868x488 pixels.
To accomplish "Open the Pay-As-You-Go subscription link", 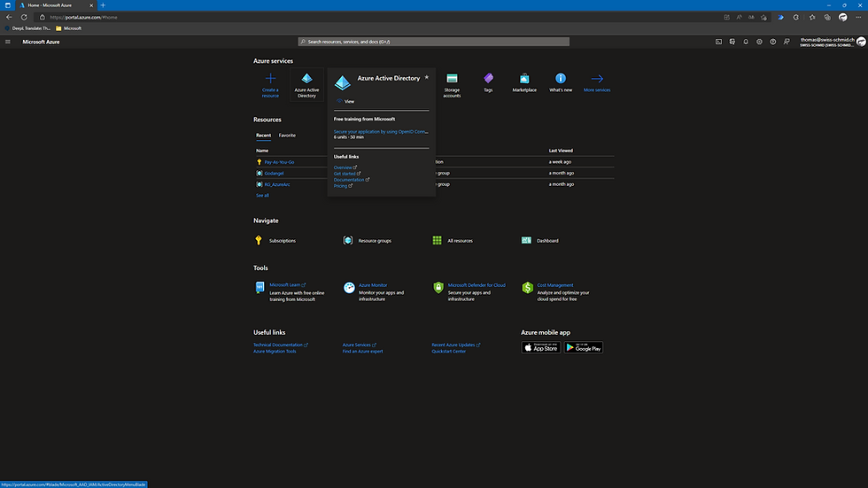I will coord(279,162).
